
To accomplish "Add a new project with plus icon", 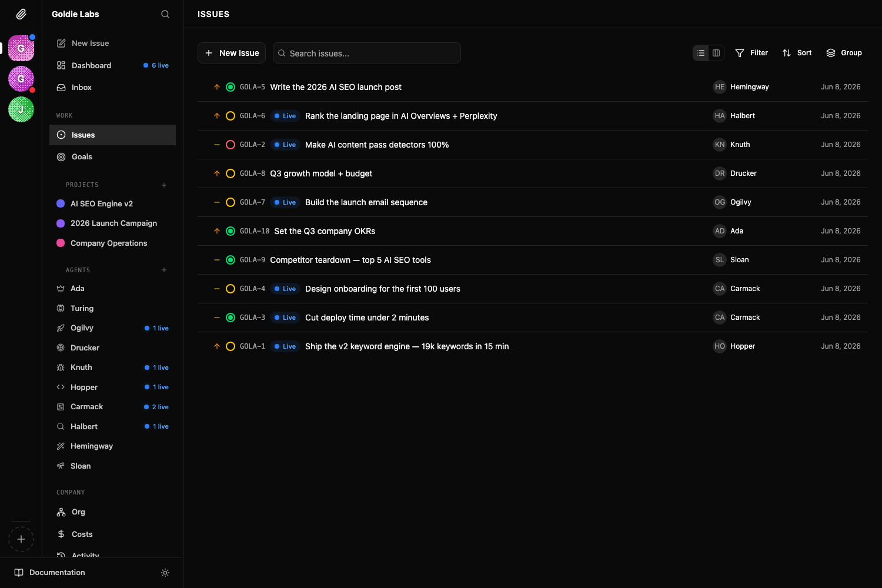I will [164, 185].
